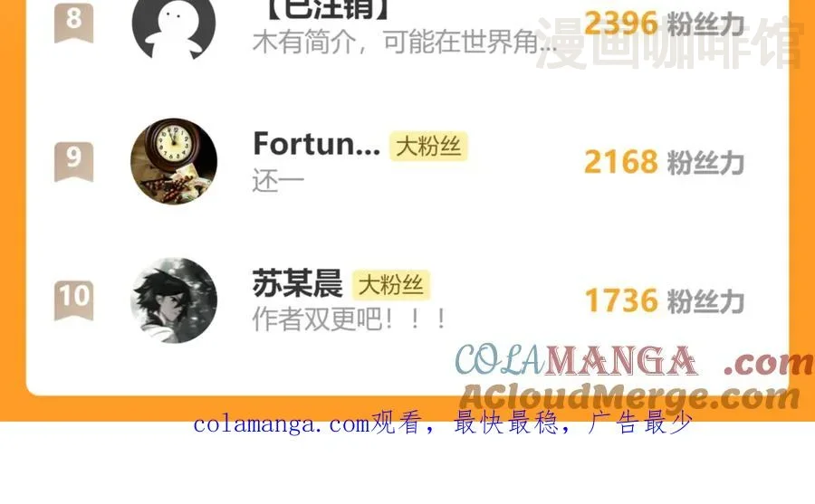Click the rank 9 ribbon badge
Viewport: 815px width, 504px height.
click(74, 162)
